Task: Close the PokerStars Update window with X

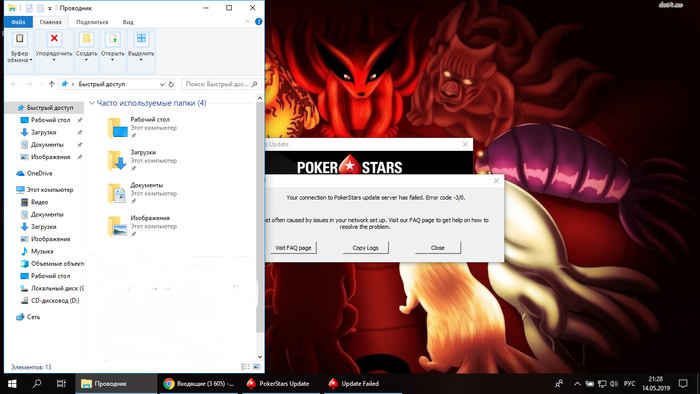Action: coord(465,144)
